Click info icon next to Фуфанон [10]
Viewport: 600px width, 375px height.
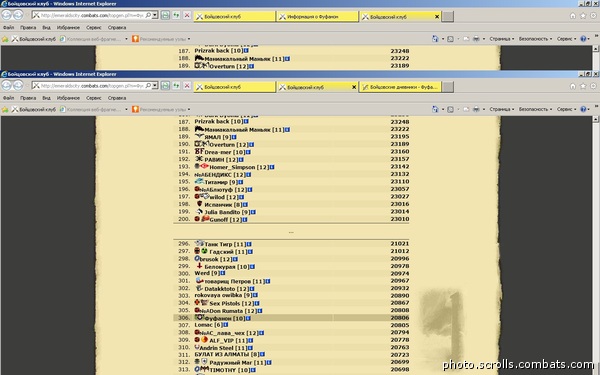click(x=248, y=318)
